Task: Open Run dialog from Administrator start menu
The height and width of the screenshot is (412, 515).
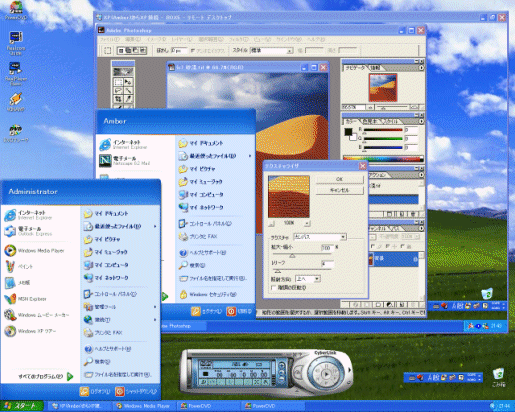Action: (x=117, y=375)
